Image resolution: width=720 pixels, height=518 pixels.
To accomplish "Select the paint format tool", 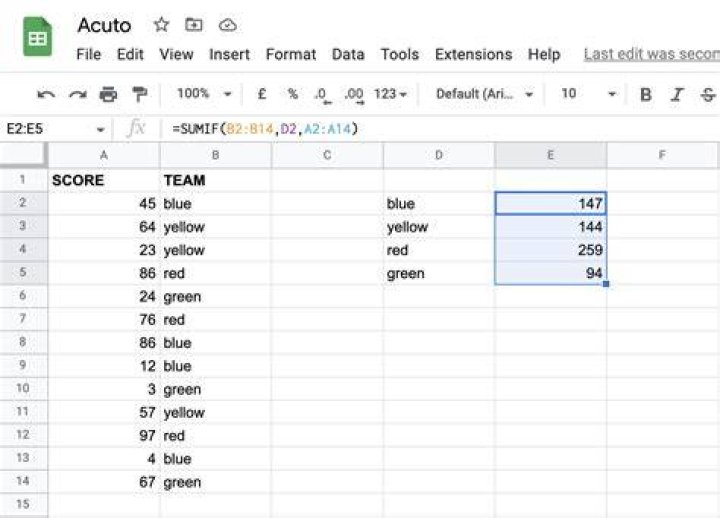I will click(x=139, y=94).
